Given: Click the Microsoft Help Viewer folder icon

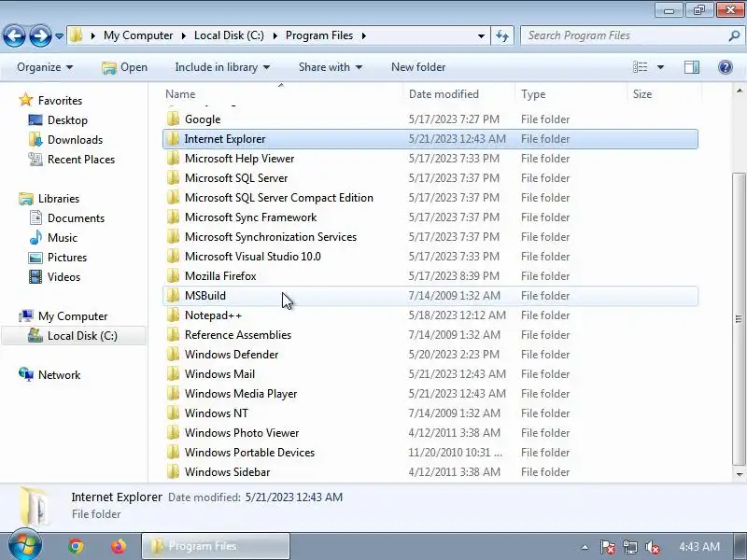Looking at the screenshot, I should click(174, 158).
